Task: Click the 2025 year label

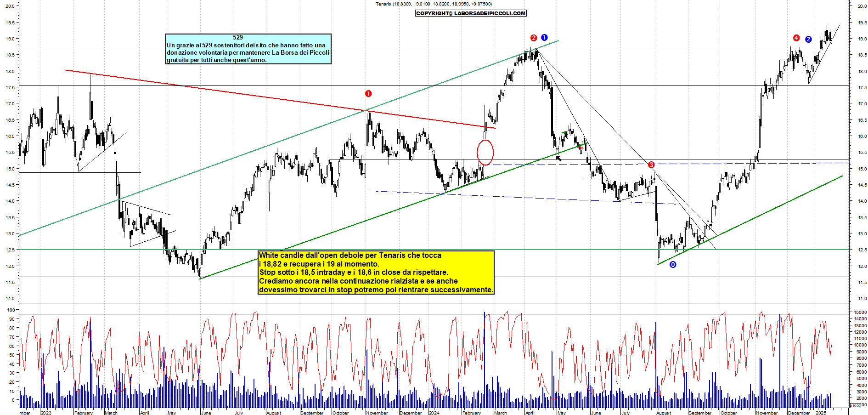Action: pyautogui.click(x=821, y=413)
